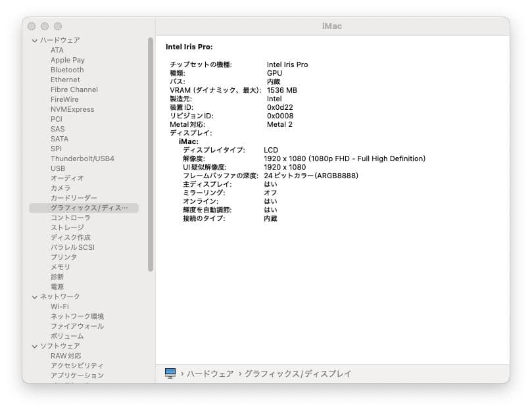This screenshot has height=411, width=532.
Task: Click the ミラーリング value オフ
Action: tap(270, 193)
